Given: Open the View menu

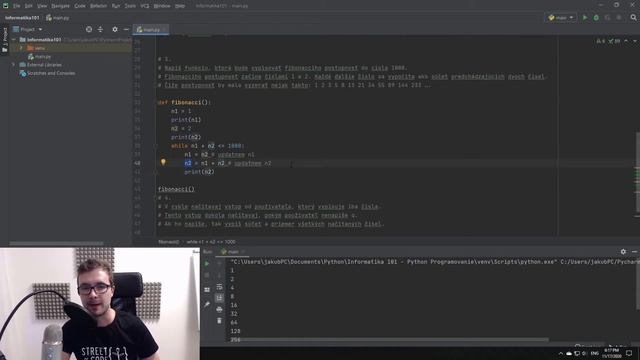Looking at the screenshot, I should tap(42, 6).
